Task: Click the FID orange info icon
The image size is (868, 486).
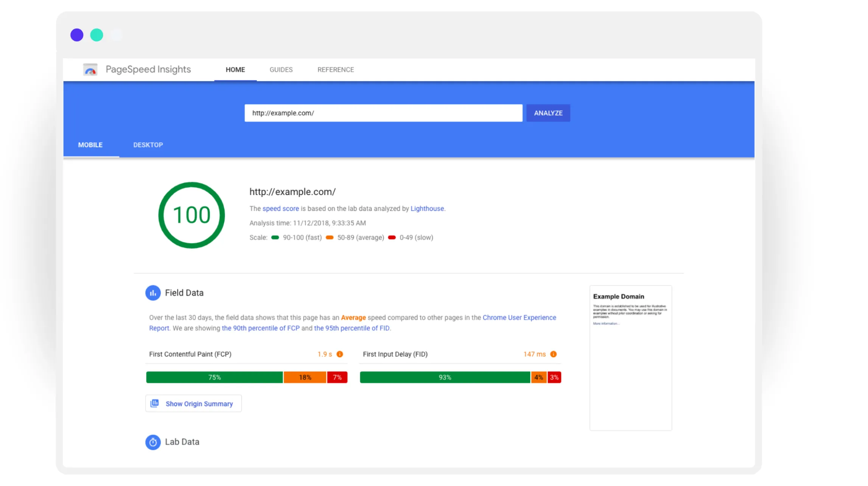Action: [x=553, y=354]
